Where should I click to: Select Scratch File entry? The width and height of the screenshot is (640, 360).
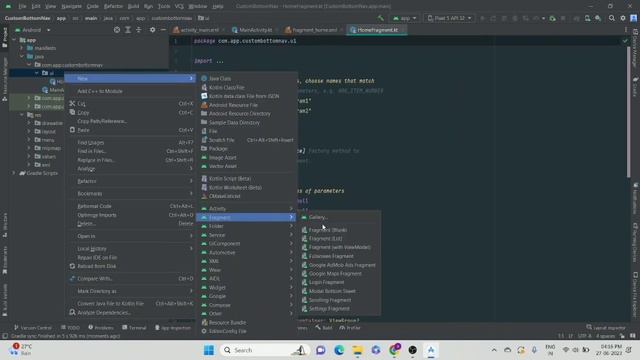(x=247, y=140)
